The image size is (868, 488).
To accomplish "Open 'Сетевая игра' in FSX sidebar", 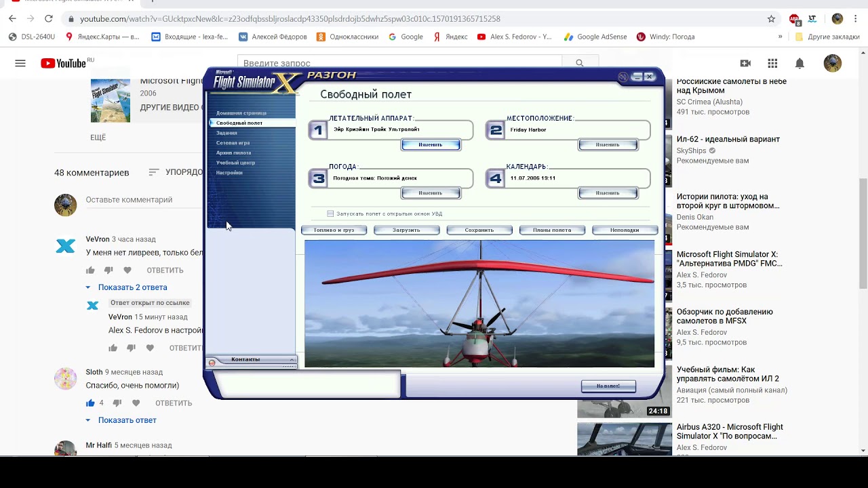I will 233,143.
